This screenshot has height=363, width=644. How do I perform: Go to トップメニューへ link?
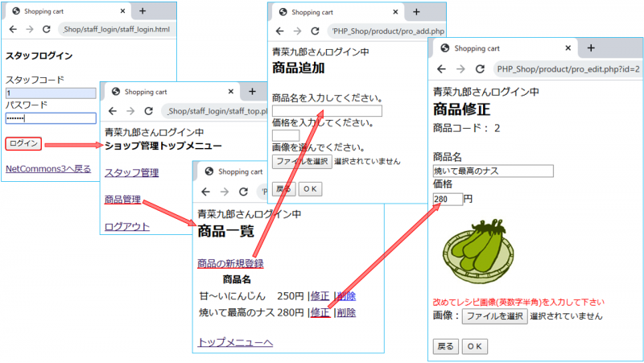tap(235, 343)
